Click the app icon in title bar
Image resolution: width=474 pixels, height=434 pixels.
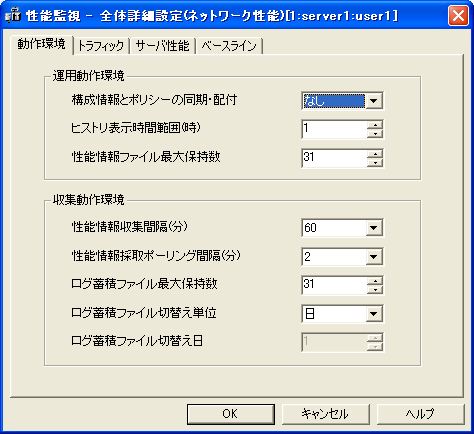[14, 16]
